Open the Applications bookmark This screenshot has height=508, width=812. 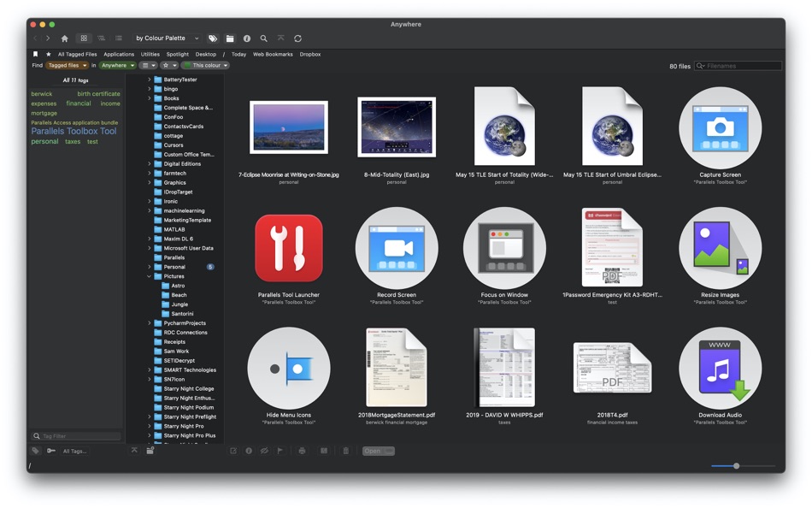pos(119,55)
